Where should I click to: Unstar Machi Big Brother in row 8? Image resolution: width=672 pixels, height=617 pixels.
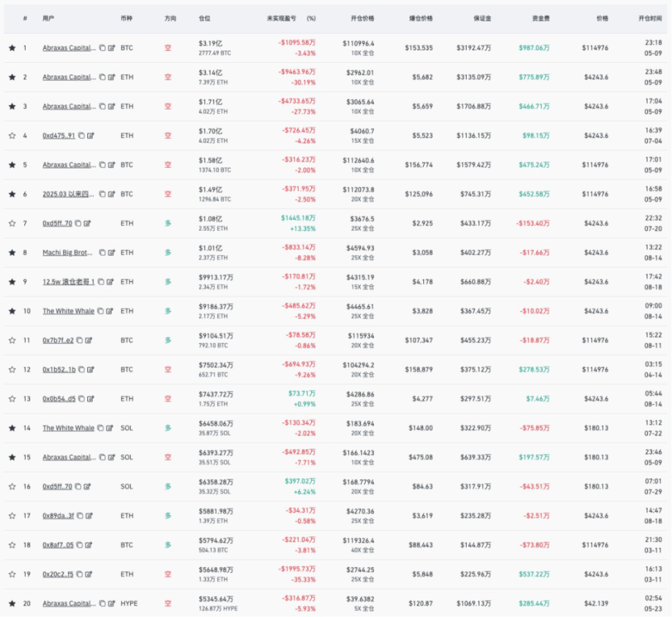(x=12, y=253)
